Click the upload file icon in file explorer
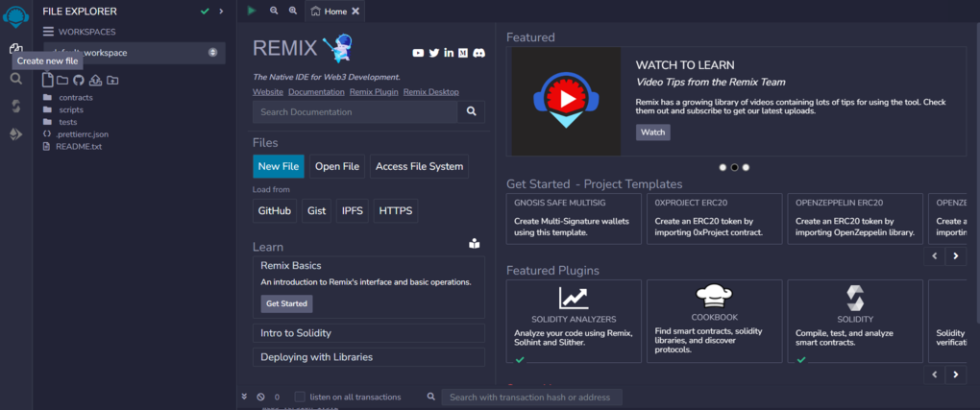 96,80
